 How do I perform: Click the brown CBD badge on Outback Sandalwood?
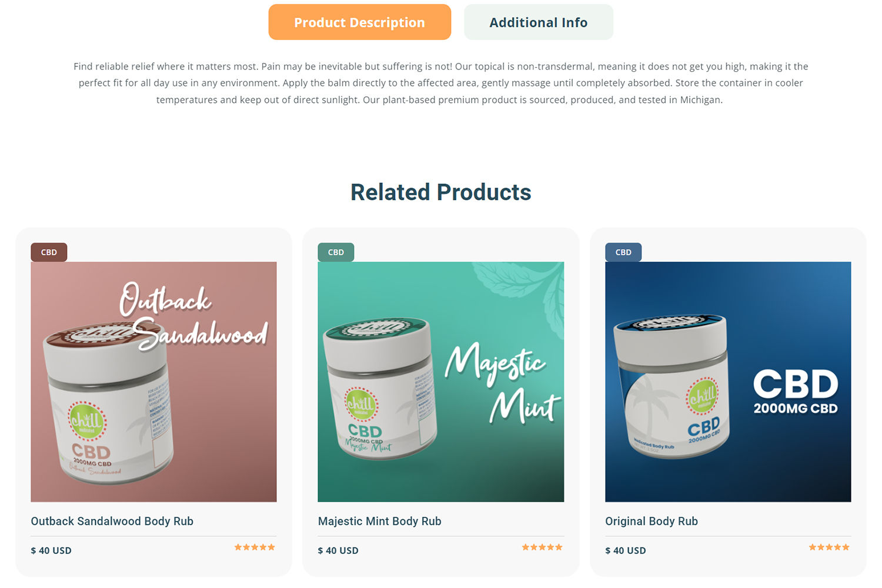tap(49, 252)
